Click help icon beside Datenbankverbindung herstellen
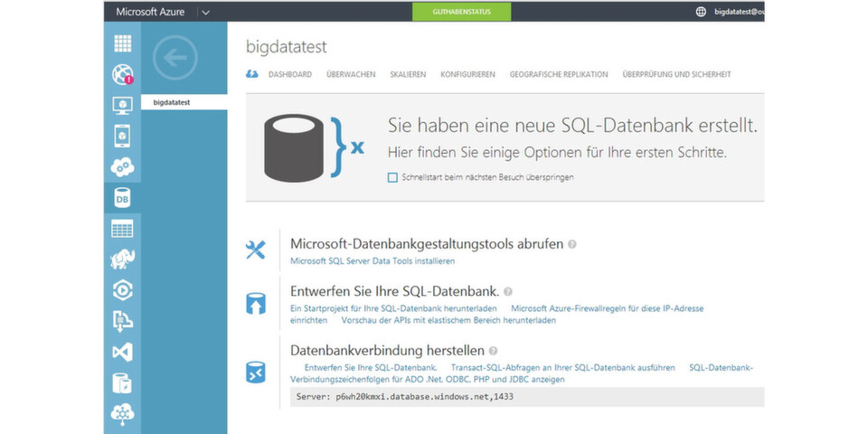Image resolution: width=868 pixels, height=434 pixels. point(493,351)
